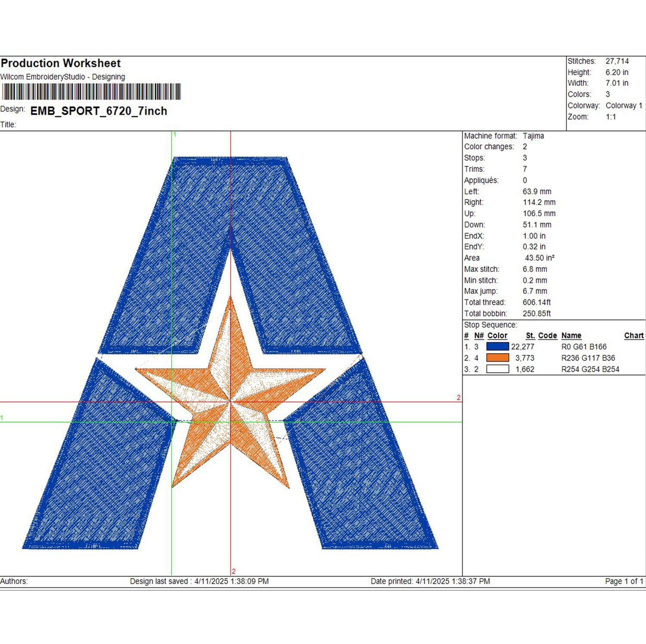
Task: Click the 'Appliqués:' label
Action: point(481,180)
